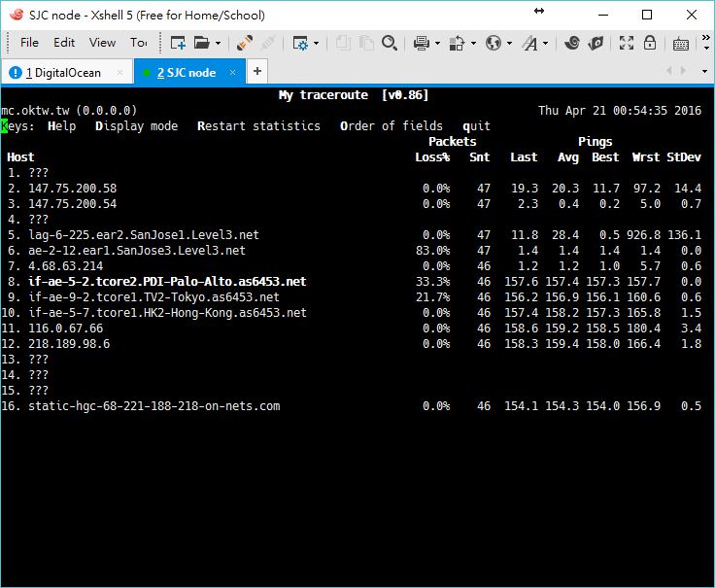Launch Xmanager with the leaf icon
This screenshot has width=715, height=588.
596,44
